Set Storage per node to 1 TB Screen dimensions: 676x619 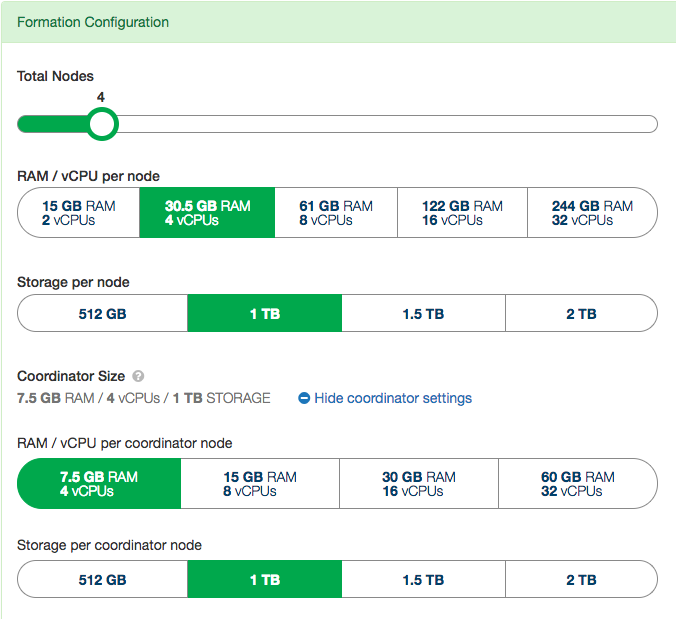265,313
